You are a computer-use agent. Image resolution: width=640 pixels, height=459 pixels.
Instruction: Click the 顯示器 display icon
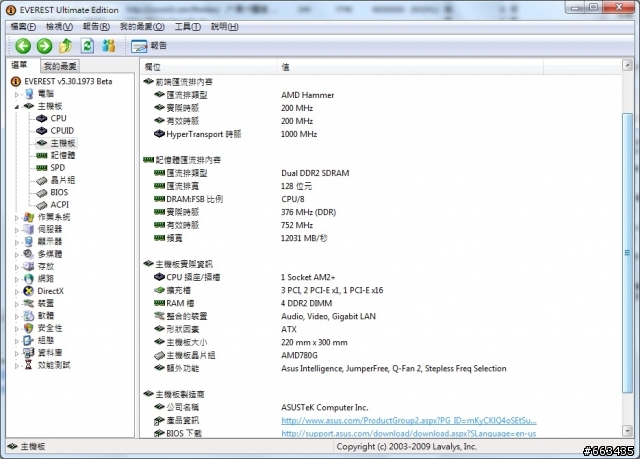coord(29,242)
